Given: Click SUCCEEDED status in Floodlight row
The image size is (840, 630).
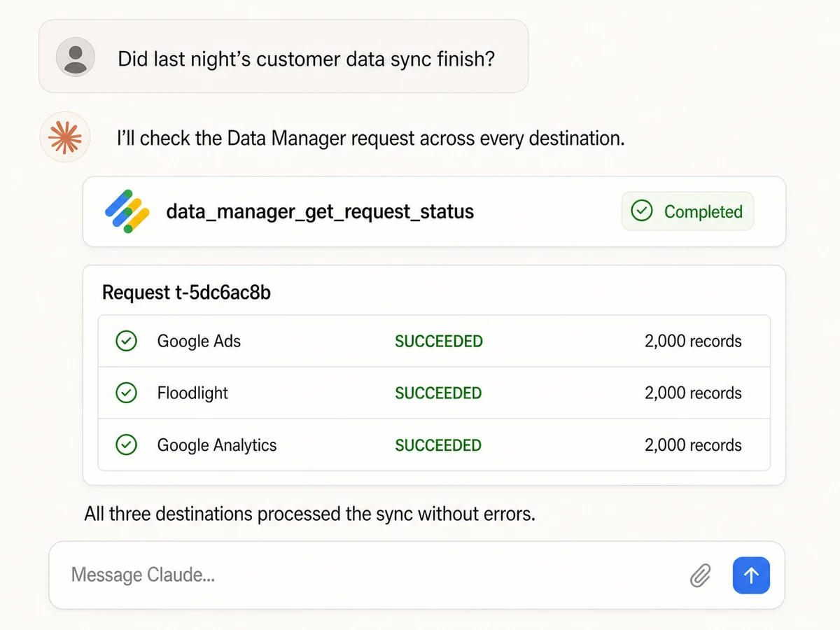Looking at the screenshot, I should point(438,393).
